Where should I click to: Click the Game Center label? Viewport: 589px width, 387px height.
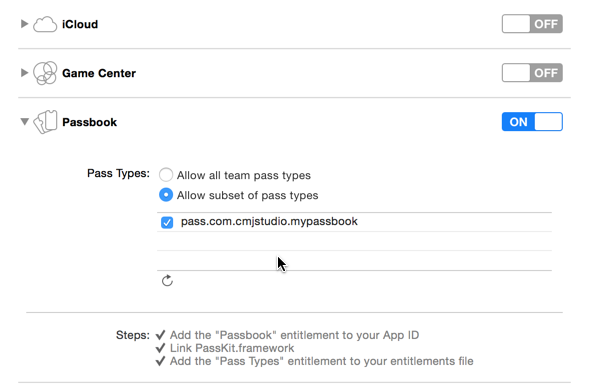tap(99, 73)
